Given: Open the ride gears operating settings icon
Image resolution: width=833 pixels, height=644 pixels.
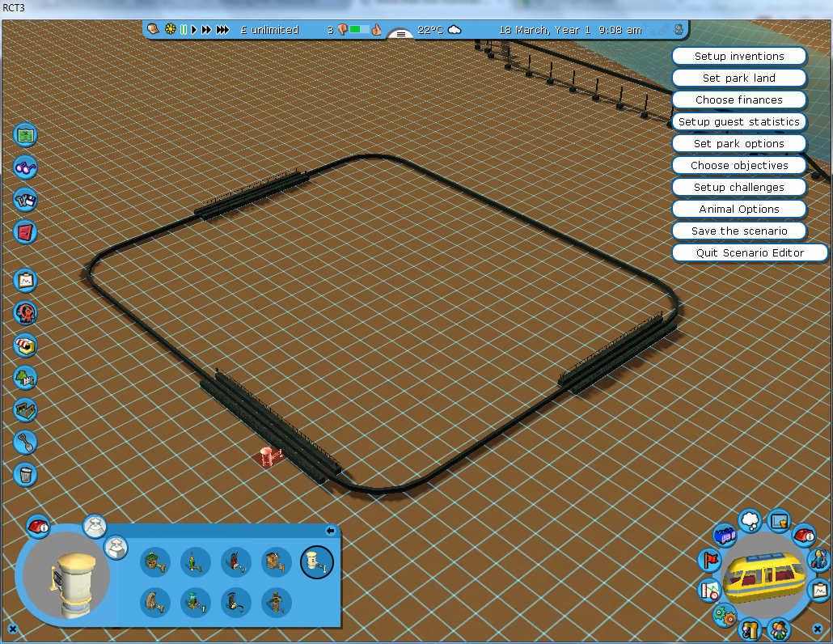Looking at the screenshot, I should click(724, 615).
